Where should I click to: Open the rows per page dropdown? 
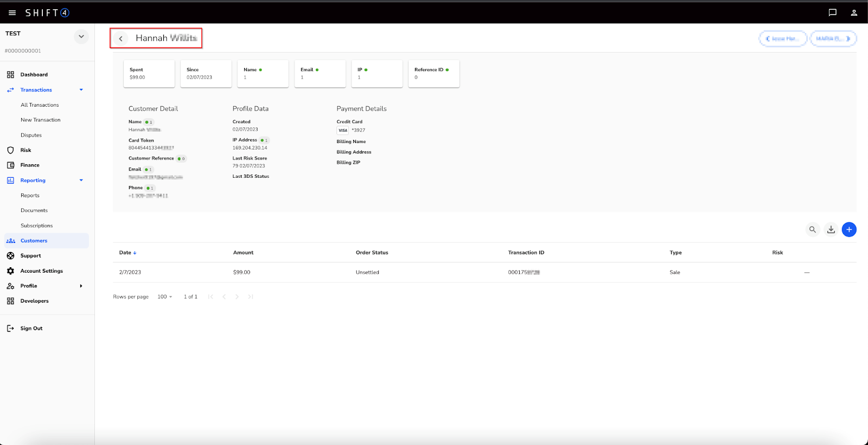tap(164, 297)
